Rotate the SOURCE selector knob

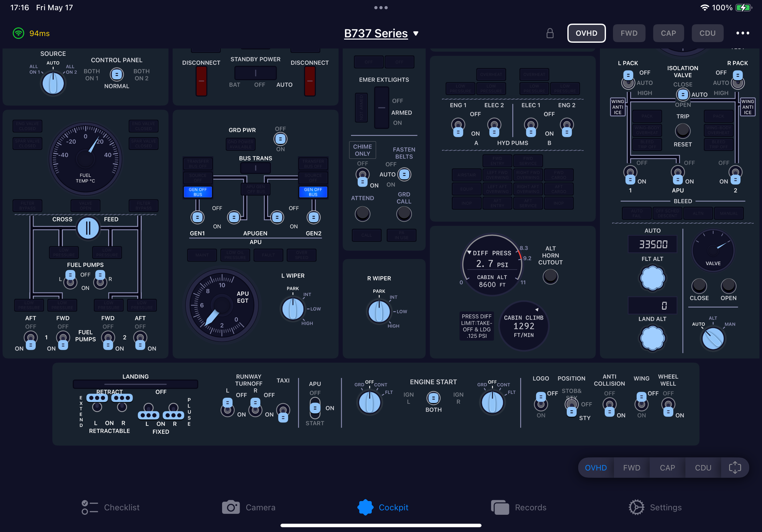point(53,83)
